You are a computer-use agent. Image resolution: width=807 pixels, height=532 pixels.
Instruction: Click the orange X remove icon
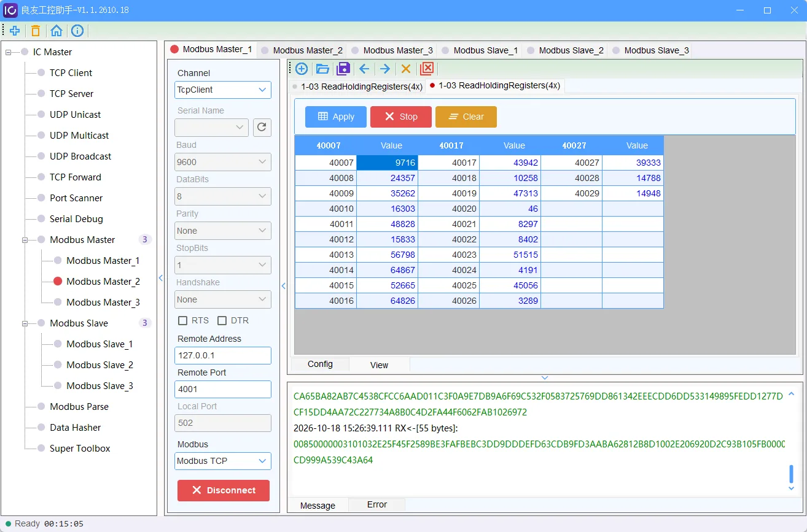(x=406, y=69)
